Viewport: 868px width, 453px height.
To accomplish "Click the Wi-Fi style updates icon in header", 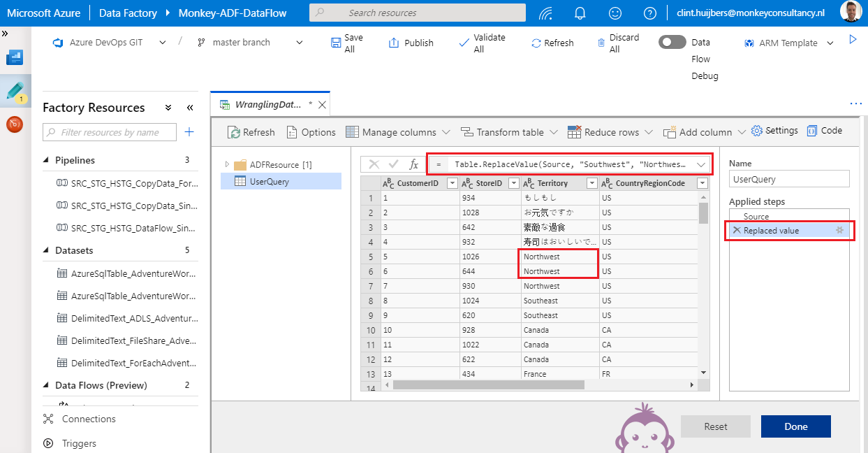I will point(547,13).
